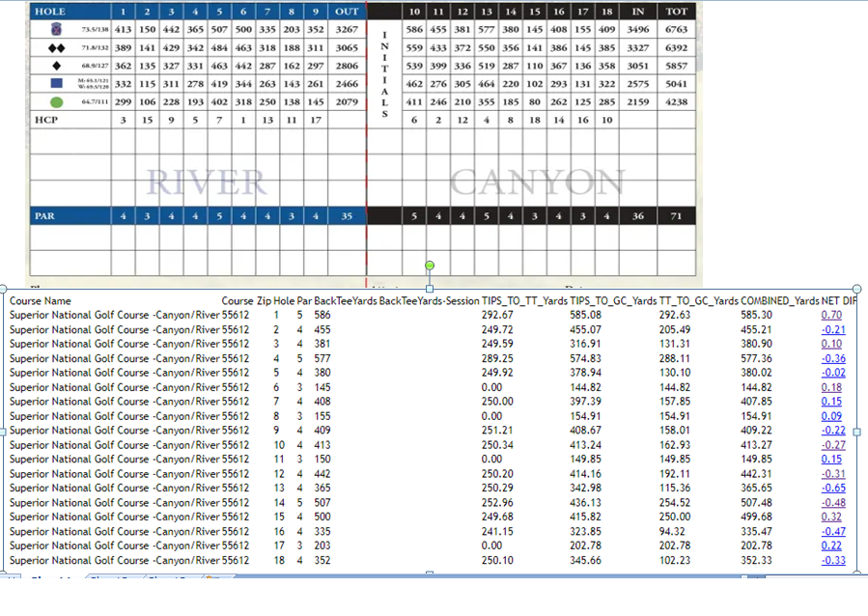Image resolution: width=868 pixels, height=616 pixels.
Task: Click the 'TIPS_TO_GC_Yards' column header
Action: [613, 301]
